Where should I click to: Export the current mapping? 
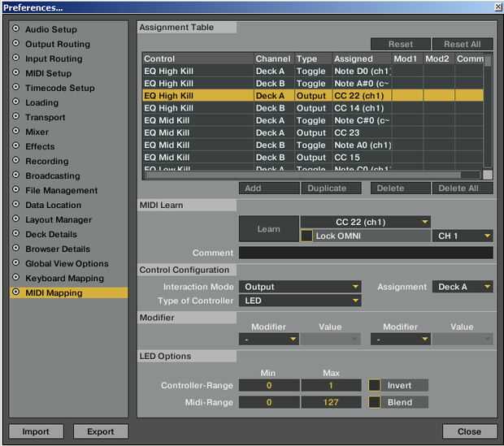pos(101,431)
